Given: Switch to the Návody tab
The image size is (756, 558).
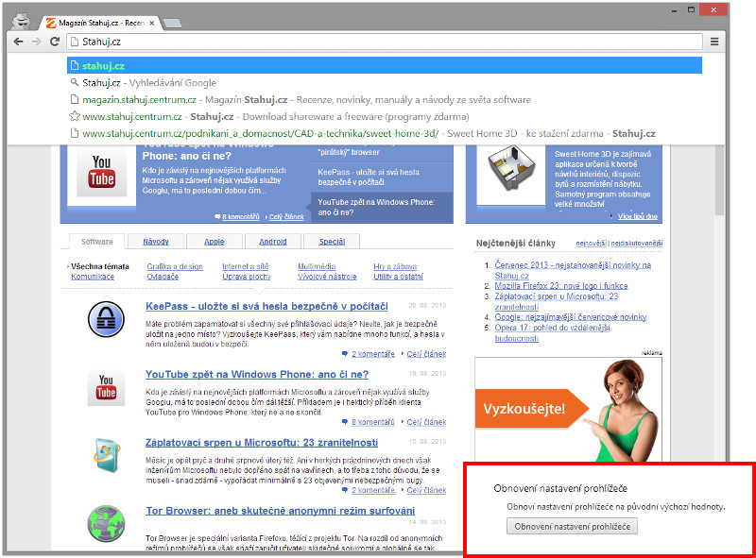Looking at the screenshot, I should (x=156, y=242).
